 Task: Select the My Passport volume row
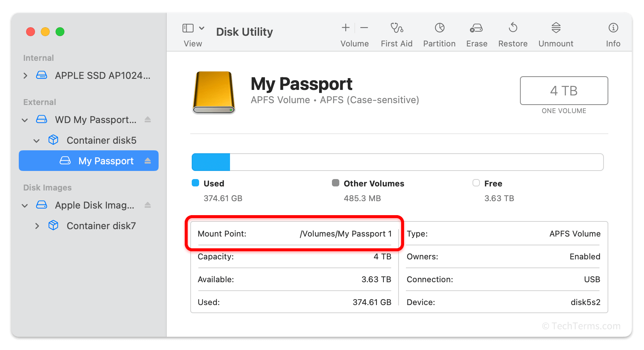[x=89, y=161]
